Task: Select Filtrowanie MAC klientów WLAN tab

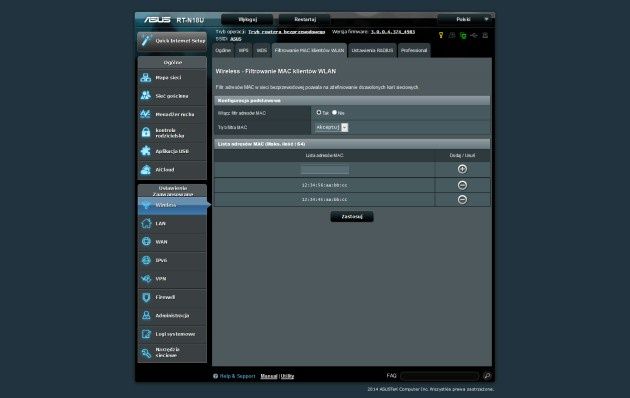Action: 309,51
